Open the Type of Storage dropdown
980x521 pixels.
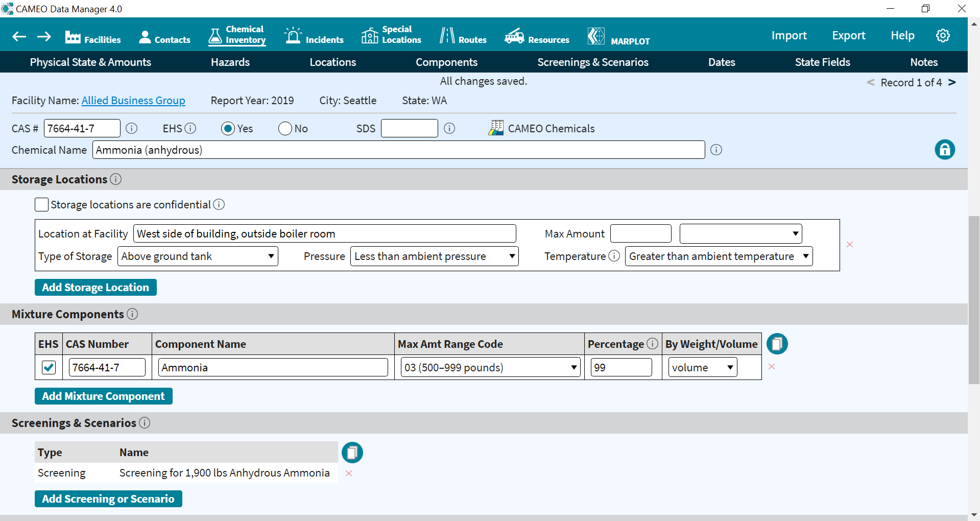coord(198,256)
